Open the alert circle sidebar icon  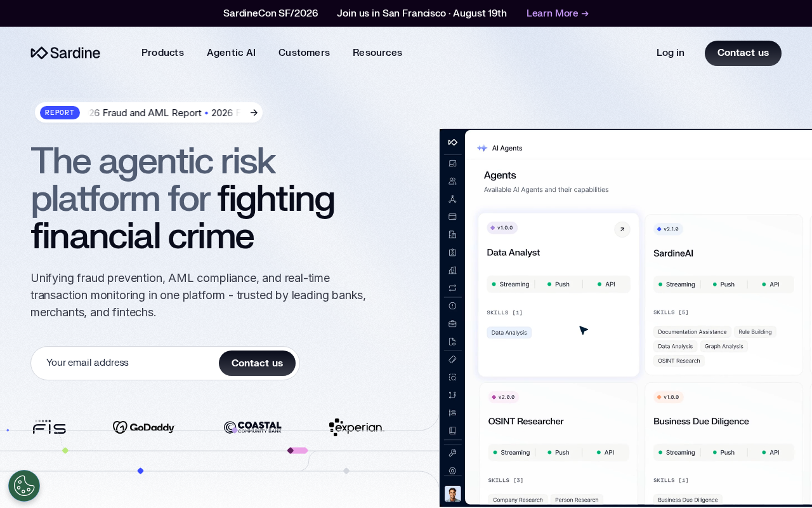pyautogui.click(x=452, y=305)
